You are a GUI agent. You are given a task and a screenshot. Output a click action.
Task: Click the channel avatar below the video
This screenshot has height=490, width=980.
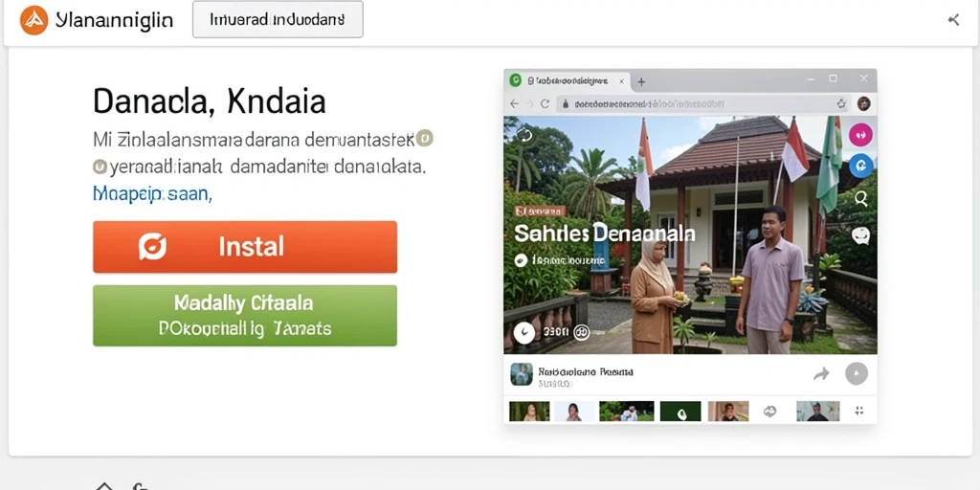tap(522, 374)
